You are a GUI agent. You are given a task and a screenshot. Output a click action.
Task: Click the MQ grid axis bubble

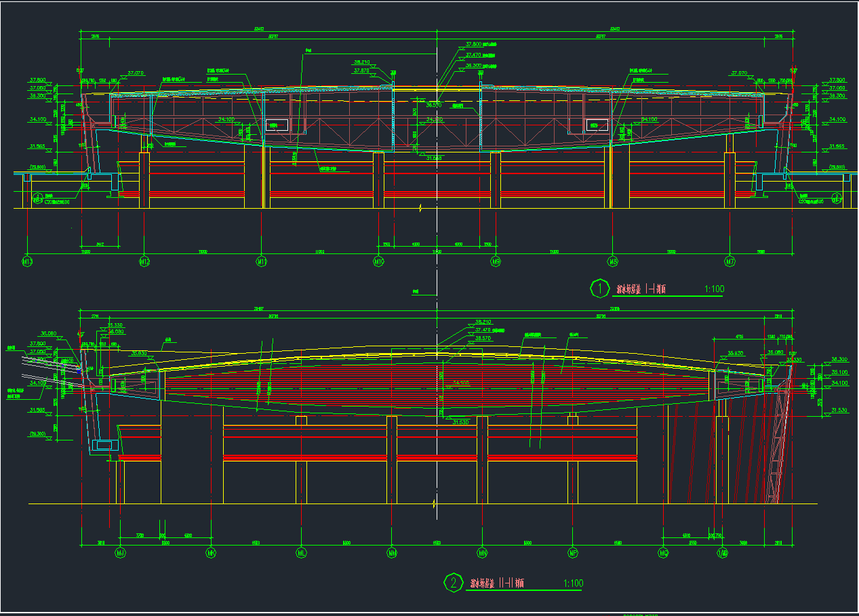pyautogui.click(x=663, y=553)
